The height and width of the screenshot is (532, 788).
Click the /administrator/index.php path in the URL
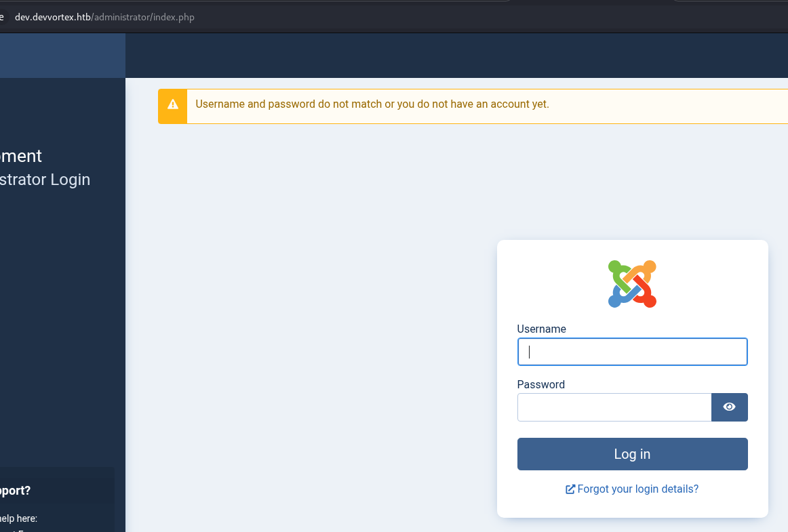(x=143, y=17)
